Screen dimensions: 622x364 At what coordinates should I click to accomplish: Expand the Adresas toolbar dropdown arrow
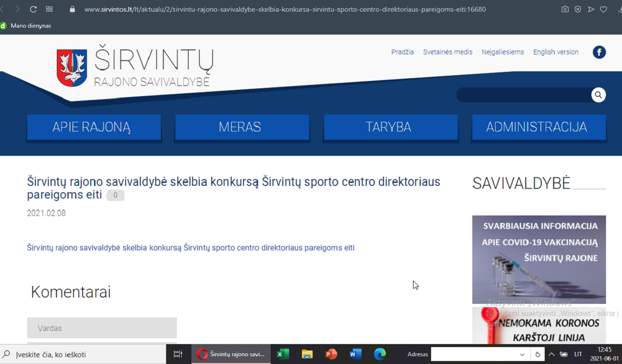(x=522, y=354)
